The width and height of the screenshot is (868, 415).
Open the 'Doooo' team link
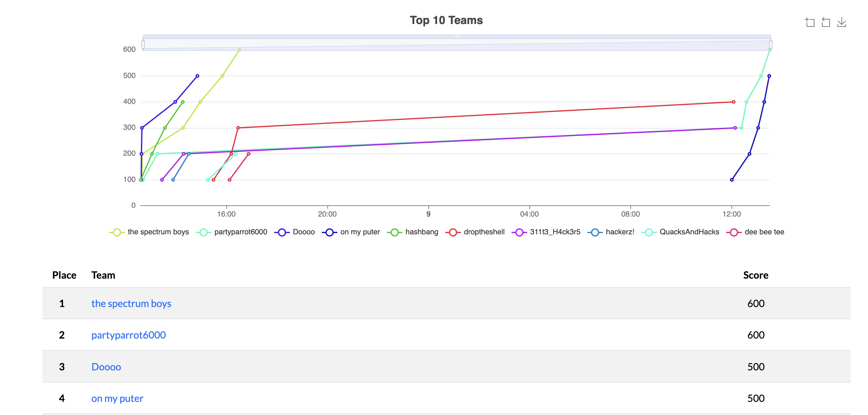[x=106, y=367]
